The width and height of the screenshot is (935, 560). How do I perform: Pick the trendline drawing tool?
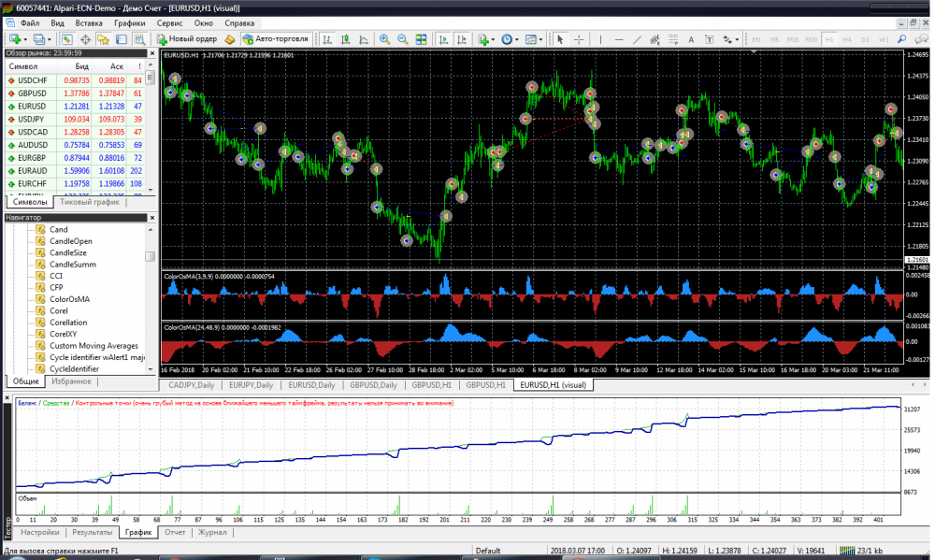point(637,39)
